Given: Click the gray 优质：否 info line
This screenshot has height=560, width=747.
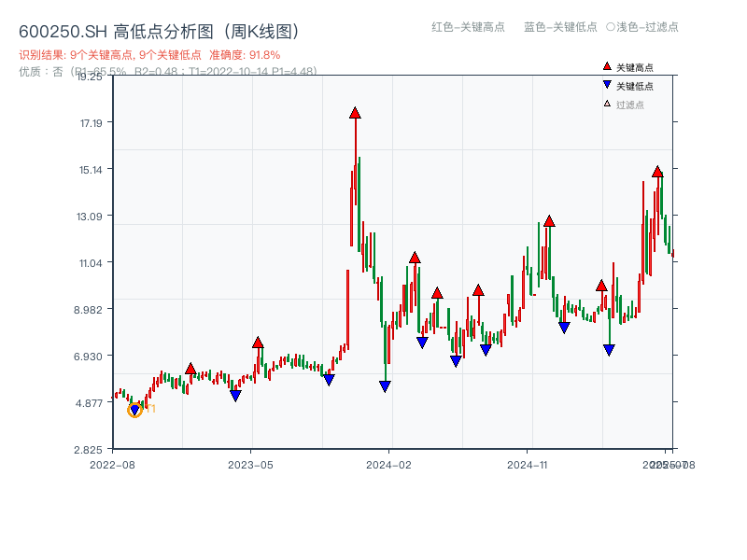Looking at the screenshot, I should point(168,72).
